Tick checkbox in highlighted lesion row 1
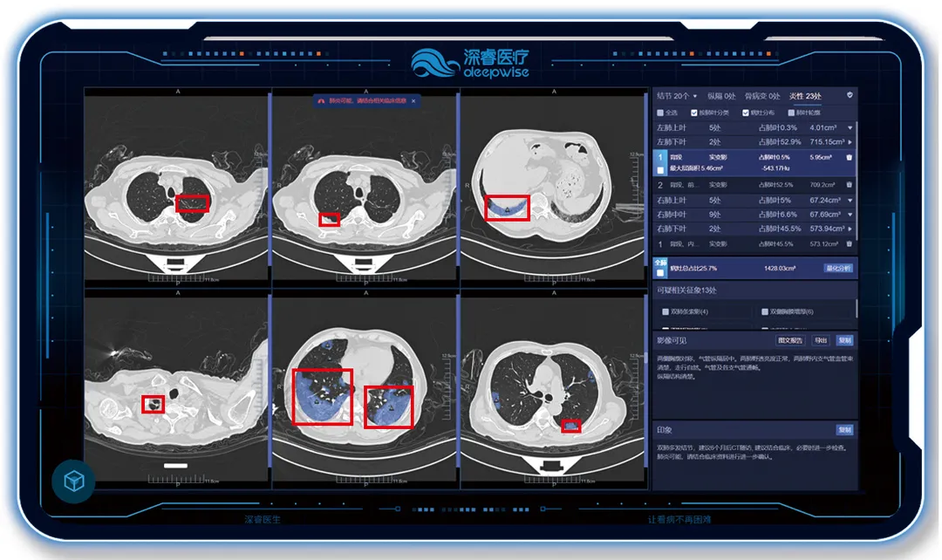 660,170
